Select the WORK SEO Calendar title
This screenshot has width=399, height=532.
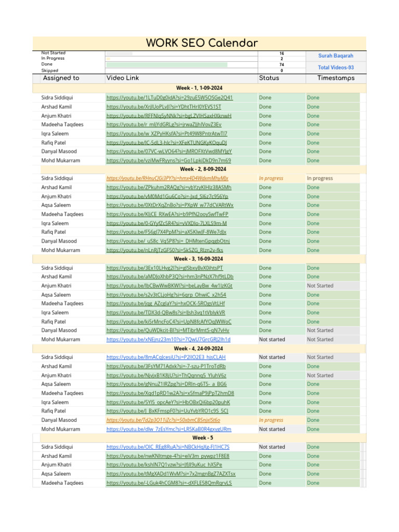point(202,43)
